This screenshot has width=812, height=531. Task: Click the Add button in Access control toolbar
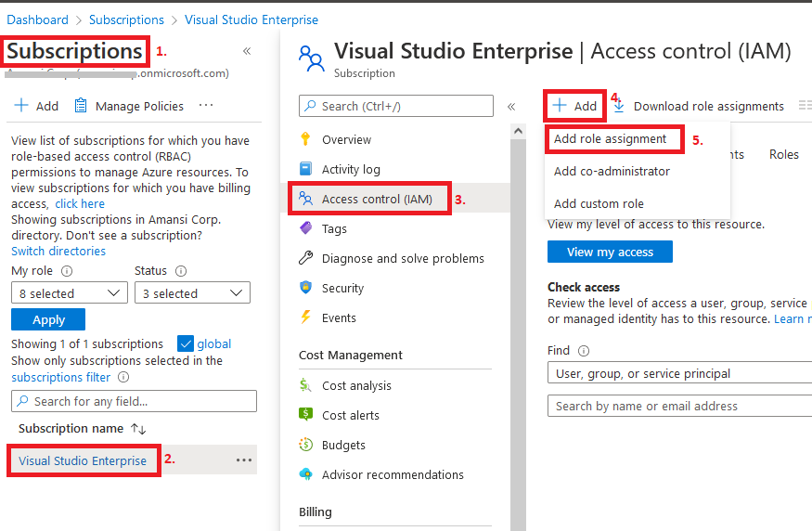pos(574,106)
